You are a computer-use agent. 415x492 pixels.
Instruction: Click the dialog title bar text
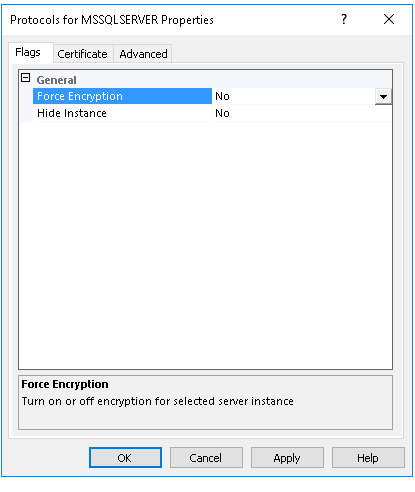point(112,20)
